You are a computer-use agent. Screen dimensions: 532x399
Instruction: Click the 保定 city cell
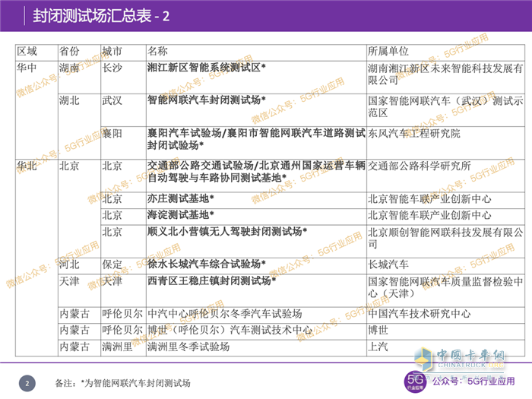pyautogui.click(x=123, y=266)
